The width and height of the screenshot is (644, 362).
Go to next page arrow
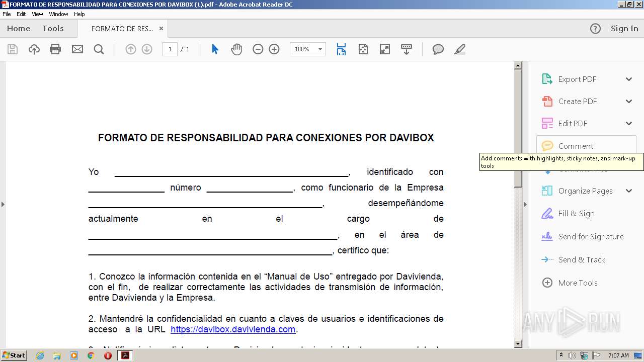147,49
